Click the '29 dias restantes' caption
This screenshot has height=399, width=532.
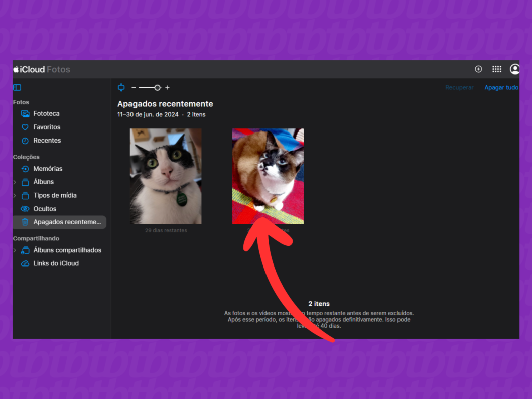[x=166, y=230]
